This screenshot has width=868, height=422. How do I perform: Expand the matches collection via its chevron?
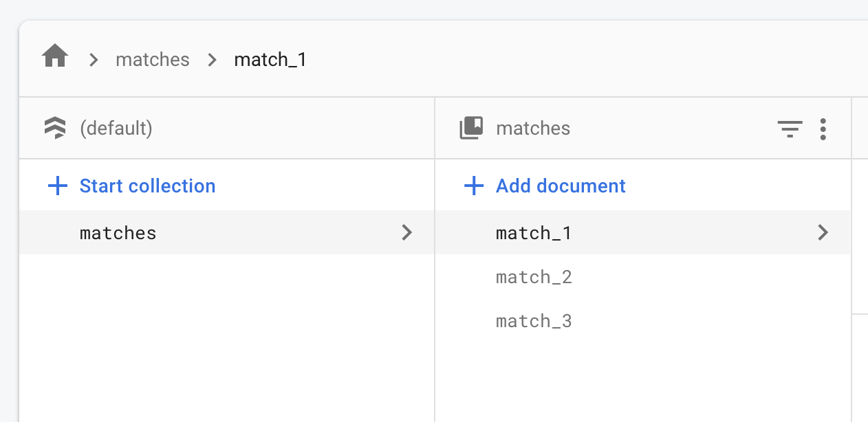coord(408,232)
